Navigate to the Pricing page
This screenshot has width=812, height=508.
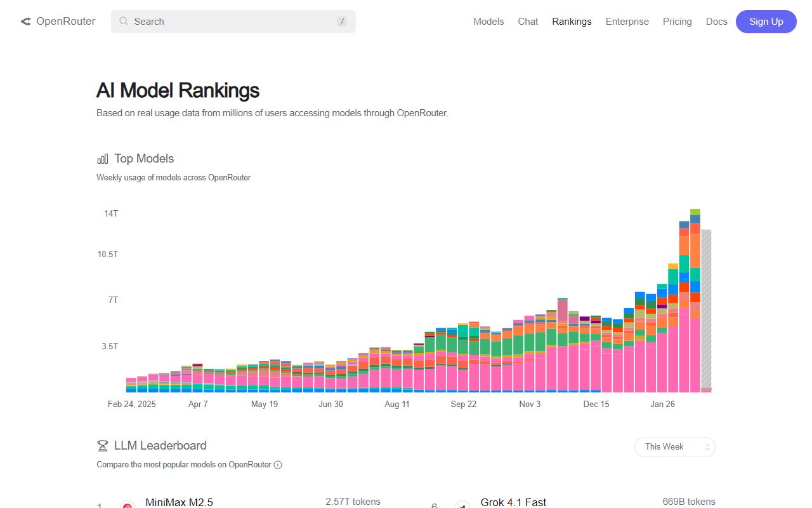pos(677,21)
